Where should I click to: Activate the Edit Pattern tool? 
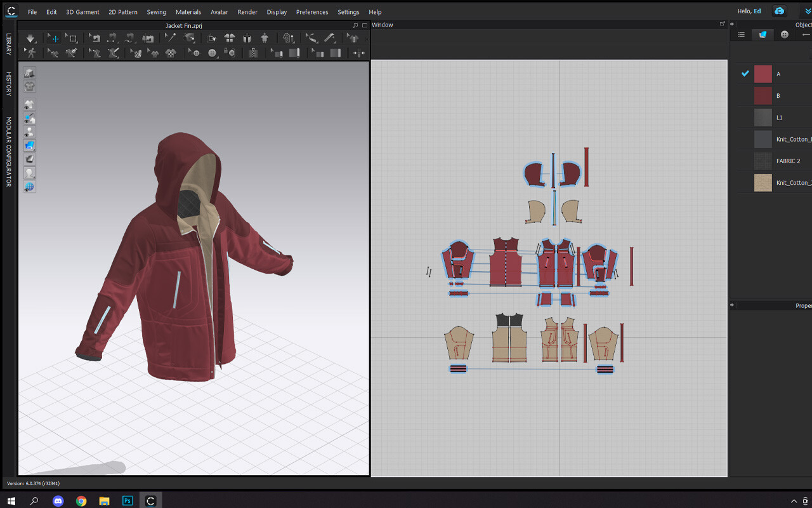coord(72,38)
